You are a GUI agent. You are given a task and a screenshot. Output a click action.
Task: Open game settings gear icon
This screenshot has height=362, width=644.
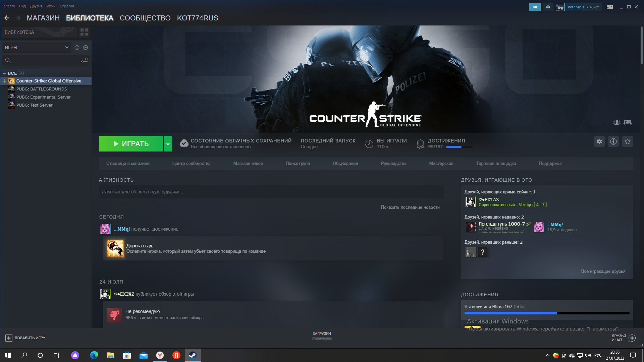(x=599, y=141)
